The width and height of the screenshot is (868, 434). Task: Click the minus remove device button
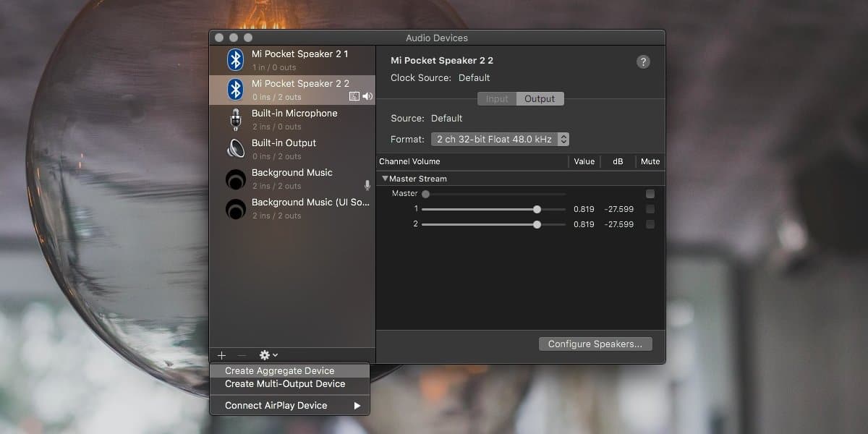242,355
